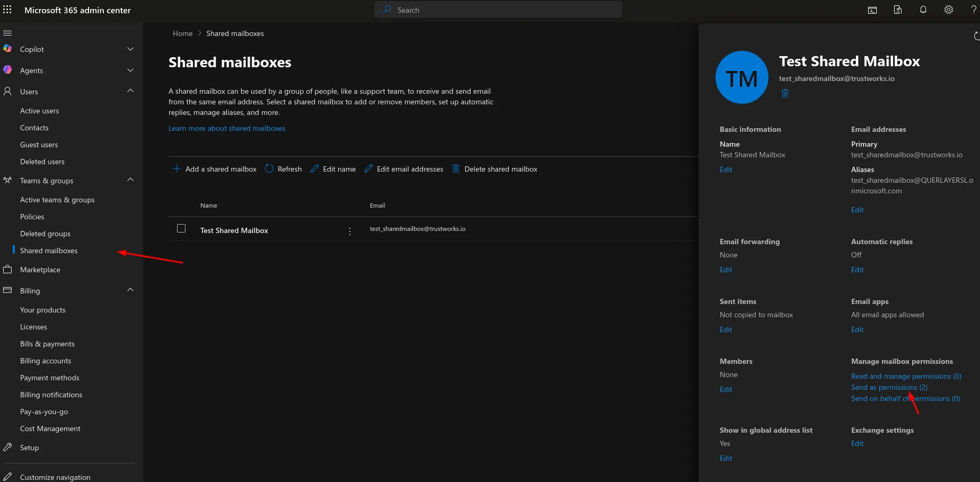
Task: Go to Contacts
Action: click(x=34, y=128)
